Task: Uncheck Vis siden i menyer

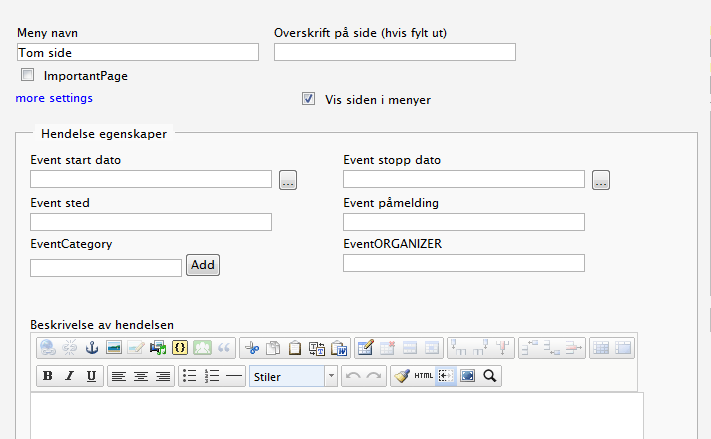Action: [309, 99]
